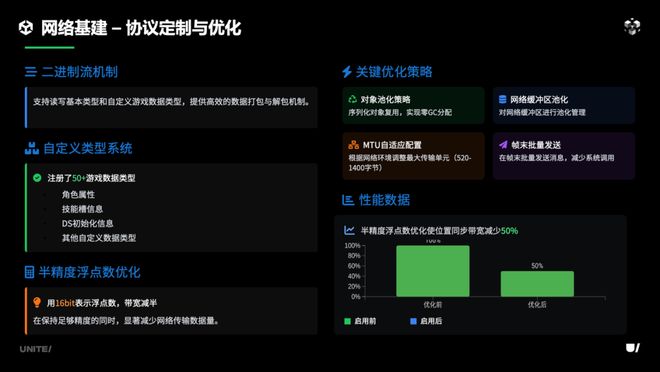Viewport: 660px width, 372px height.
Task: Click the tall 优化前 green bar
Action: click(x=433, y=271)
